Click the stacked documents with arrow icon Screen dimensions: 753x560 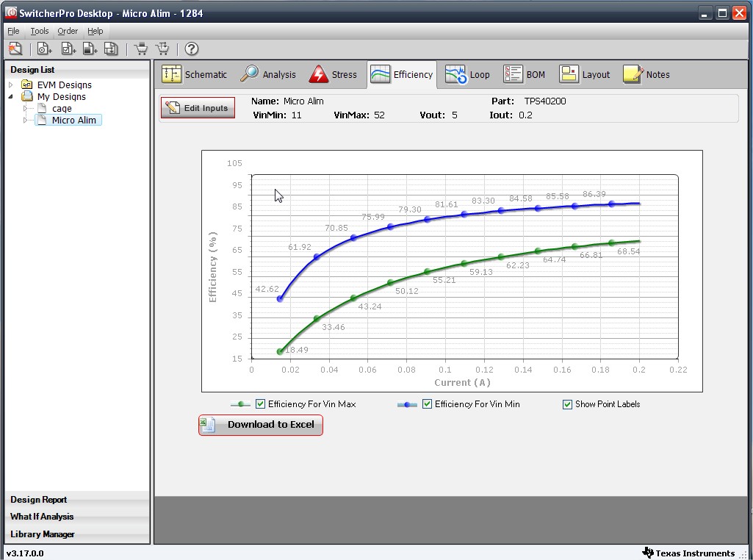[111, 49]
